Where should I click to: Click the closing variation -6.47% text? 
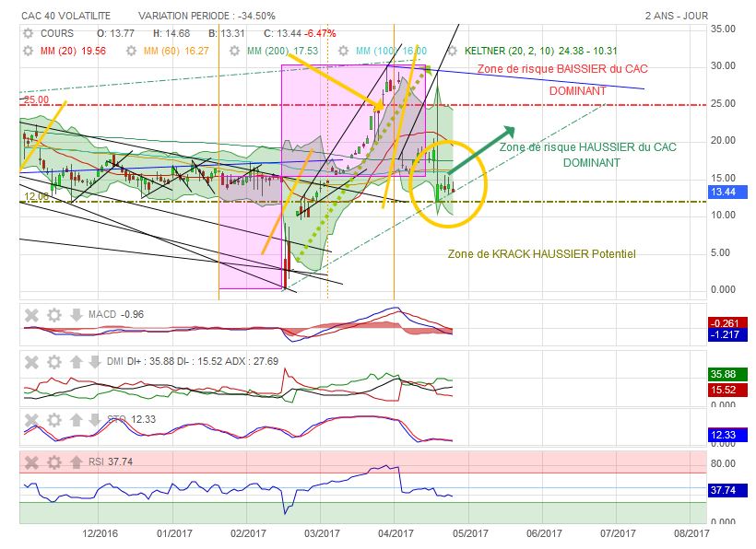[x=320, y=34]
